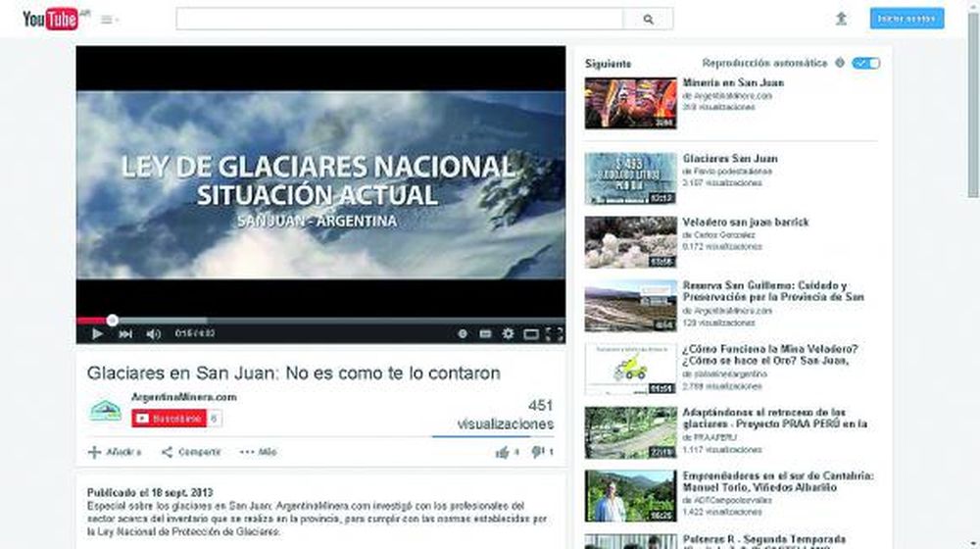Click the red Subscribe button
The height and width of the screenshot is (549, 980).
tap(169, 419)
